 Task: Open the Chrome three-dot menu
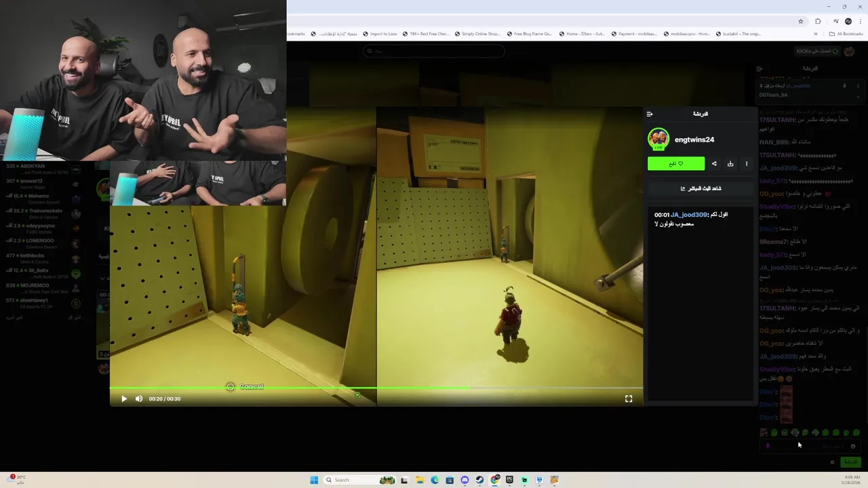pos(860,21)
